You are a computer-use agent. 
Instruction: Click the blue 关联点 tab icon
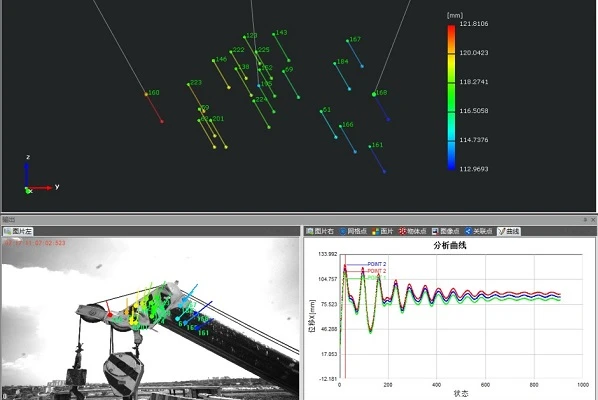[468, 231]
